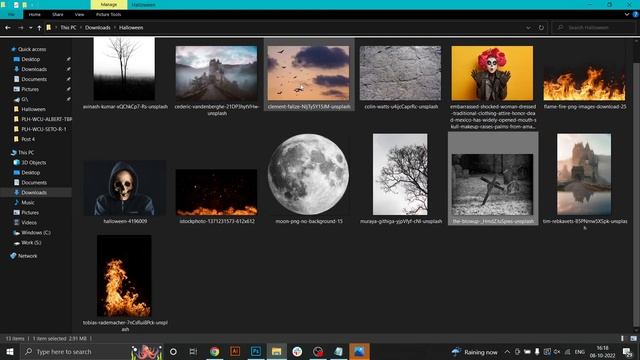Image resolution: width=640 pixels, height=360 pixels.
Task: Select the bare tree avinash-kumar thumbnail
Action: (124, 69)
